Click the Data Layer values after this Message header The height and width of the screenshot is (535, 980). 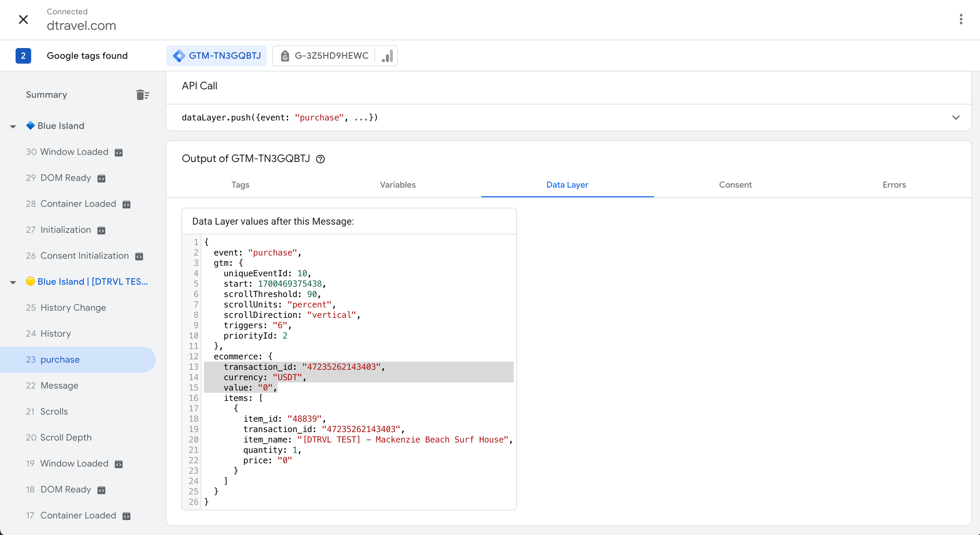(x=273, y=221)
